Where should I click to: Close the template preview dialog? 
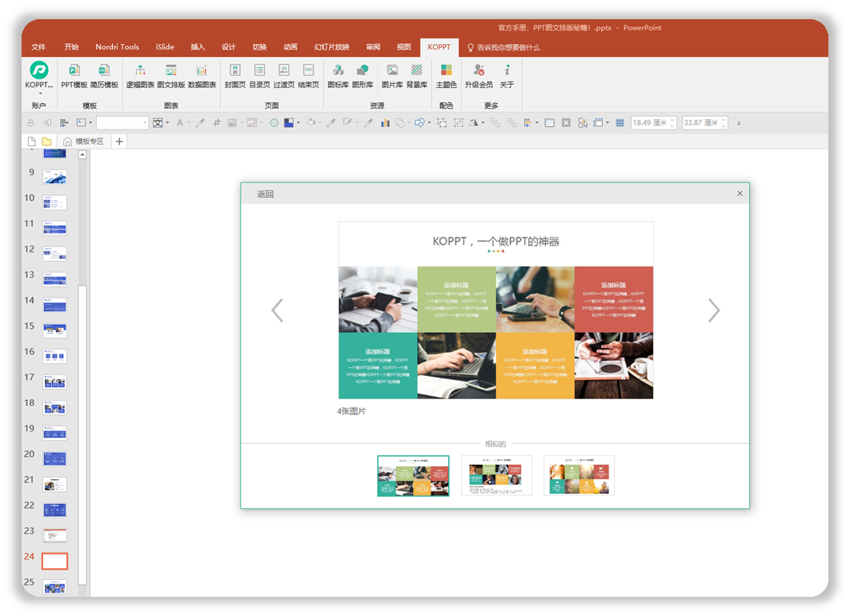click(740, 194)
